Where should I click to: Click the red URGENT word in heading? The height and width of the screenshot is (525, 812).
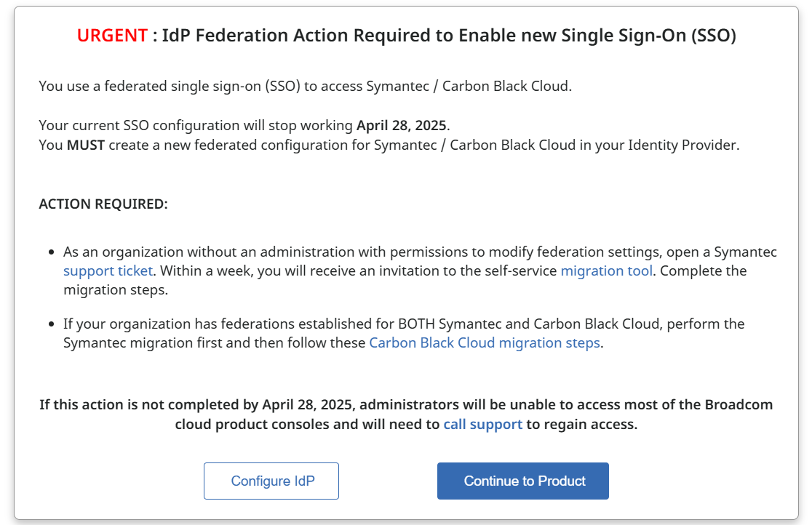[112, 36]
